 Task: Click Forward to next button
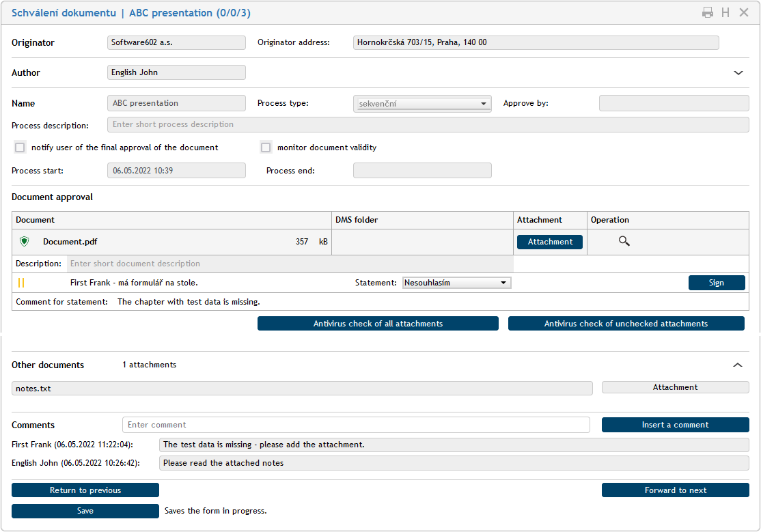pyautogui.click(x=675, y=490)
